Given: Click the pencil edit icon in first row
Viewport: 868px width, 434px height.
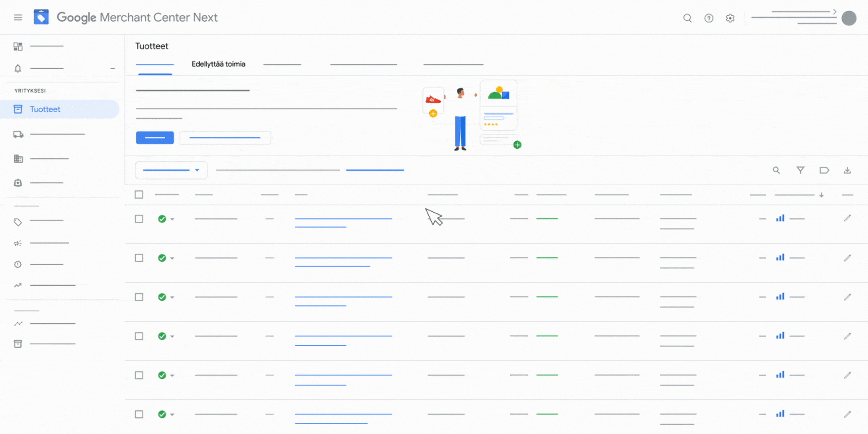Looking at the screenshot, I should coord(847,218).
